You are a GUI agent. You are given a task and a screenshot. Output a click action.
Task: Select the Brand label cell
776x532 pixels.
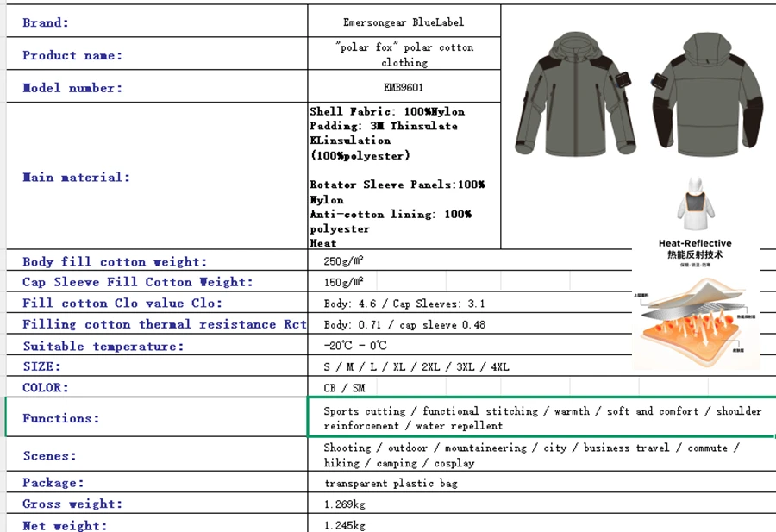[x=157, y=22]
